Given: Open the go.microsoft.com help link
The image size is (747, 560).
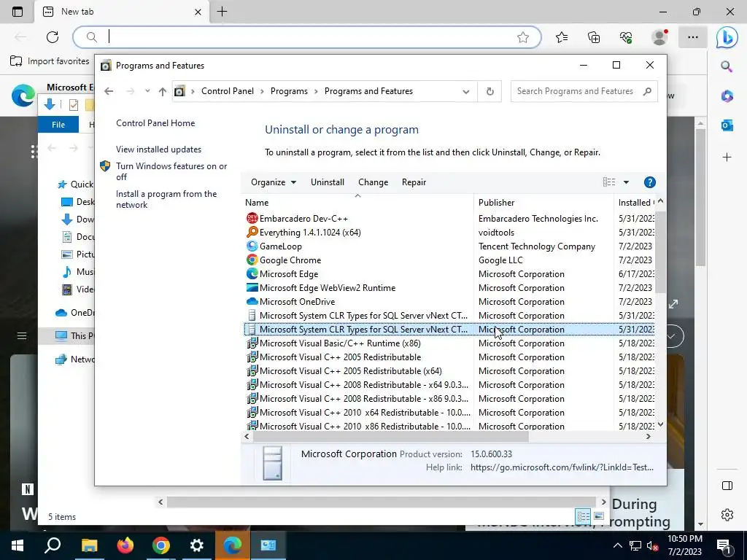Looking at the screenshot, I should point(562,467).
